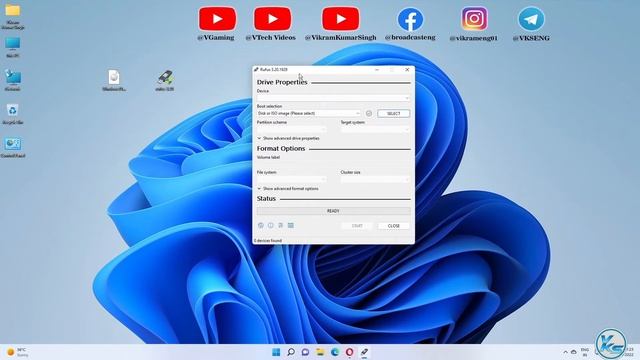Open Microsoft Edge from taskbar
This screenshot has height=360, width=640.
(x=335, y=352)
